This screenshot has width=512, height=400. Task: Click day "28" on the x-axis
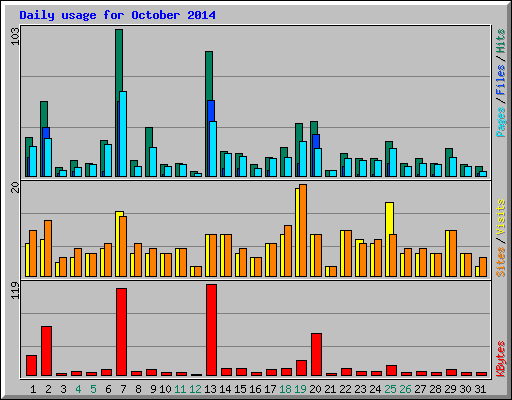click(x=435, y=389)
